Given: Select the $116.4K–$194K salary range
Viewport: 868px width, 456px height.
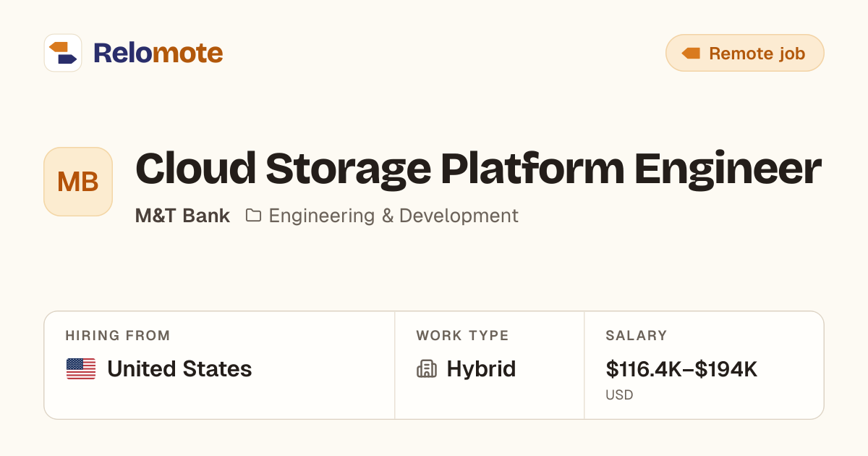Looking at the screenshot, I should point(681,369).
